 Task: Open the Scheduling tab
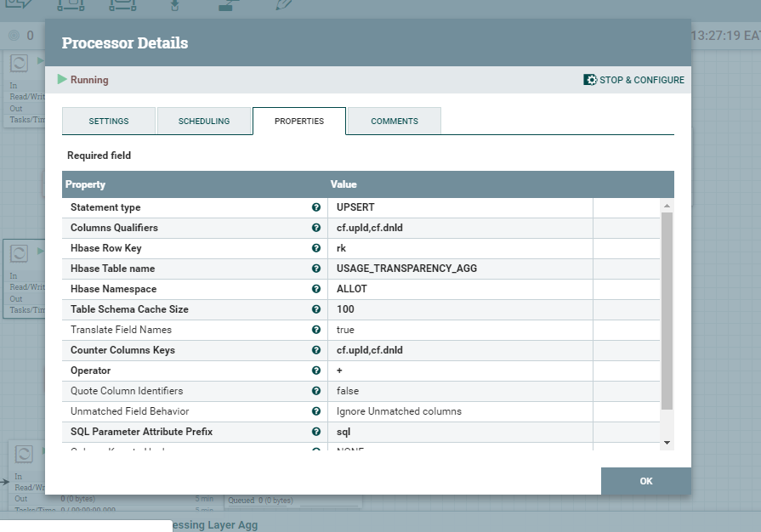pos(204,122)
